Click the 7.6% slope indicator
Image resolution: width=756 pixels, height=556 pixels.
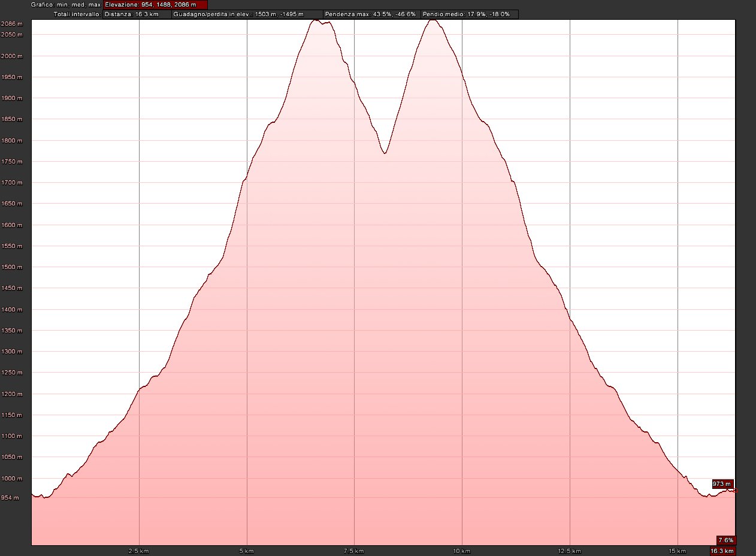coord(726,540)
